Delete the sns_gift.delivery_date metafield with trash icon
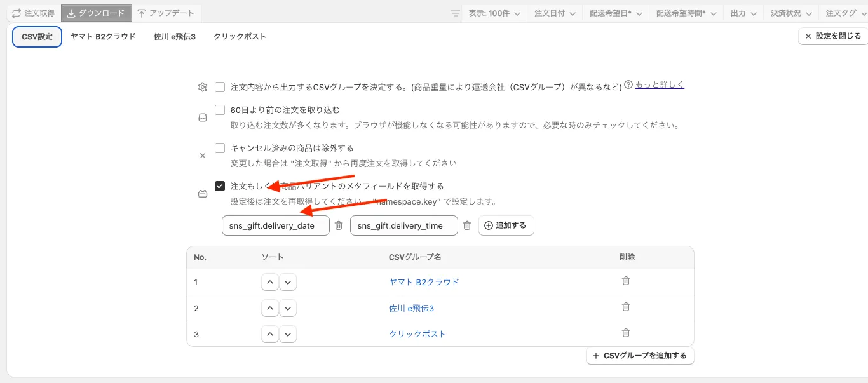 (x=339, y=225)
